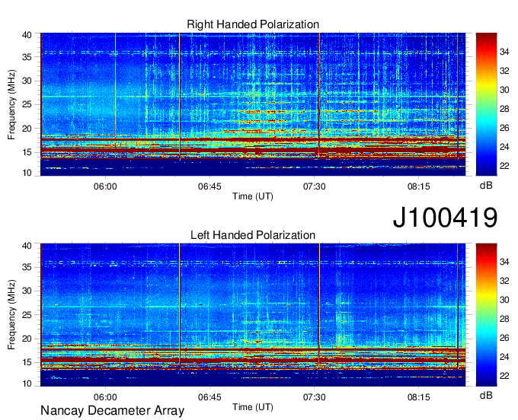This screenshot has width=518, height=420.
Task: Click the dB unit under lower colorbar
Action: (x=486, y=396)
